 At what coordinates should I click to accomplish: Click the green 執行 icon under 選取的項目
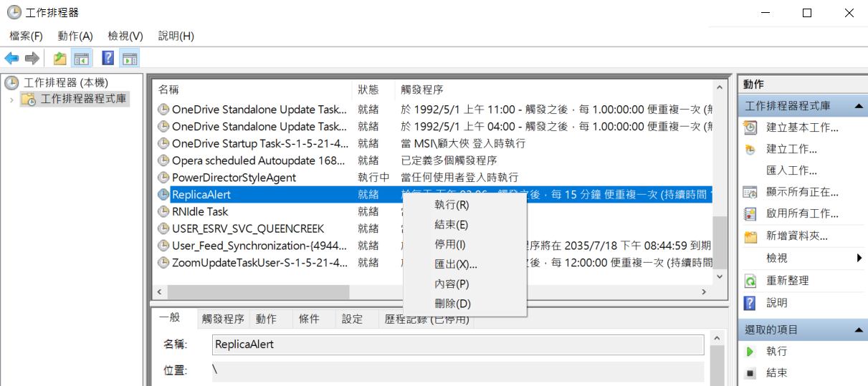pos(750,351)
